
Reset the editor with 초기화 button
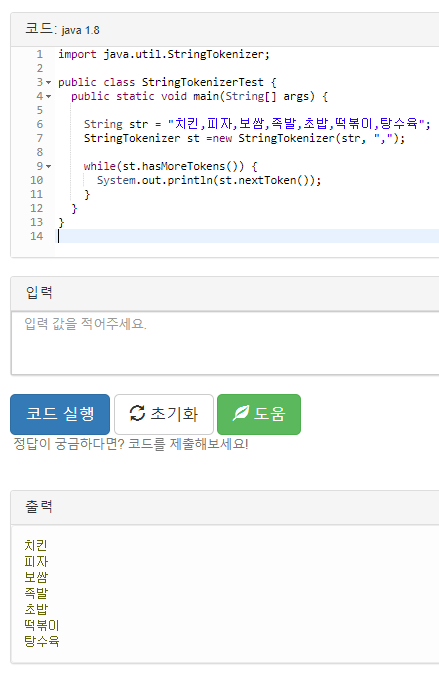tap(164, 414)
